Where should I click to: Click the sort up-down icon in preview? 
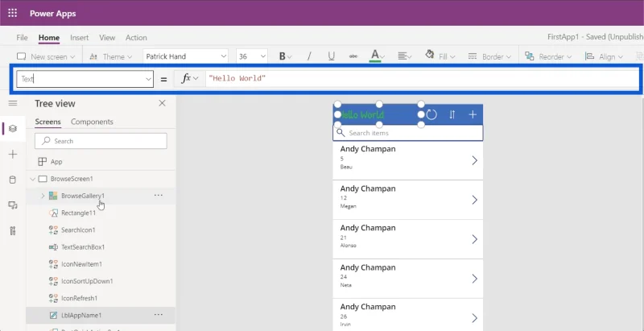click(x=452, y=114)
